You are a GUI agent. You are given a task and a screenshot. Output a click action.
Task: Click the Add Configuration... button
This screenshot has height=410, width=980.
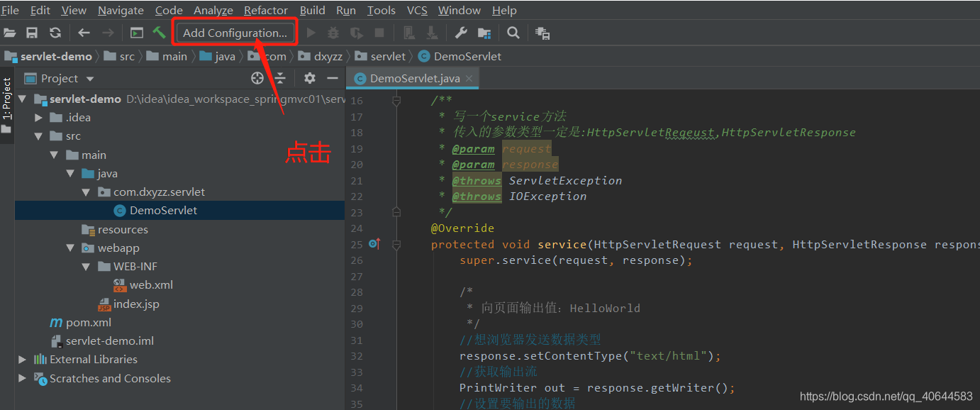(x=235, y=33)
